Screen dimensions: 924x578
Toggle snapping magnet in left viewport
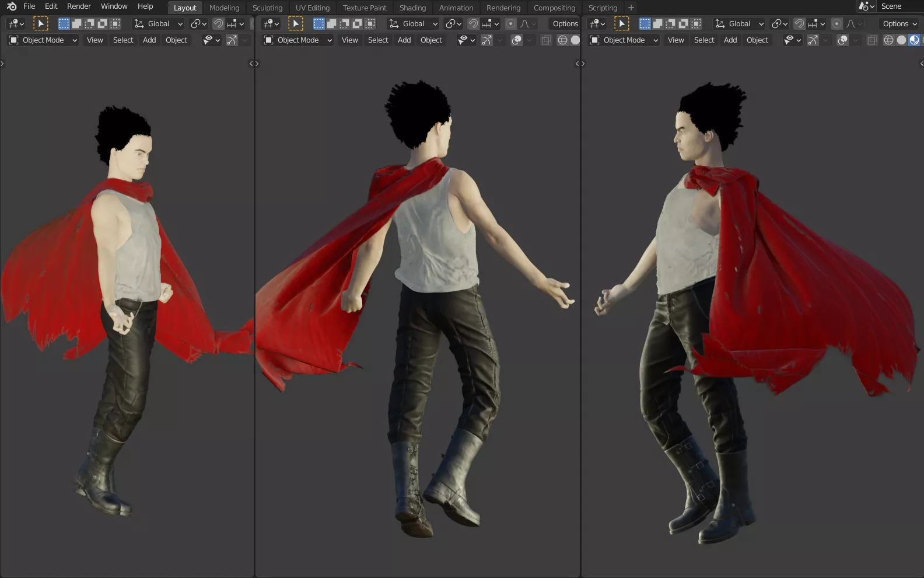(218, 24)
